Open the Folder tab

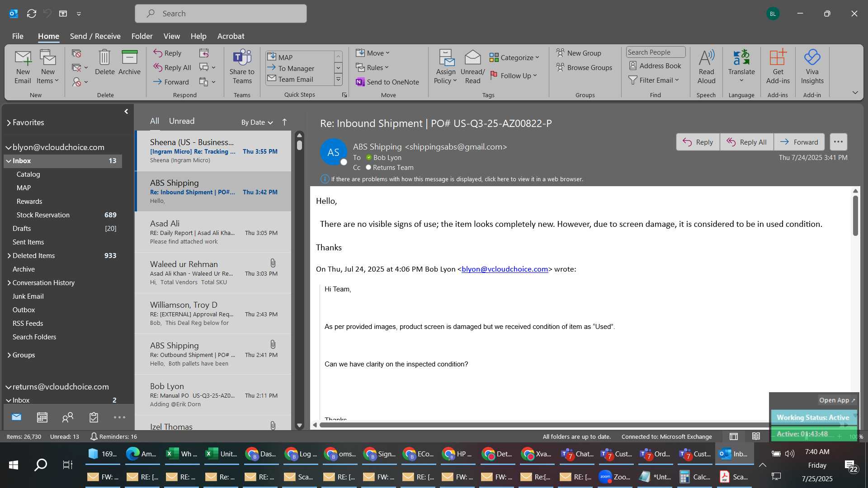(142, 36)
